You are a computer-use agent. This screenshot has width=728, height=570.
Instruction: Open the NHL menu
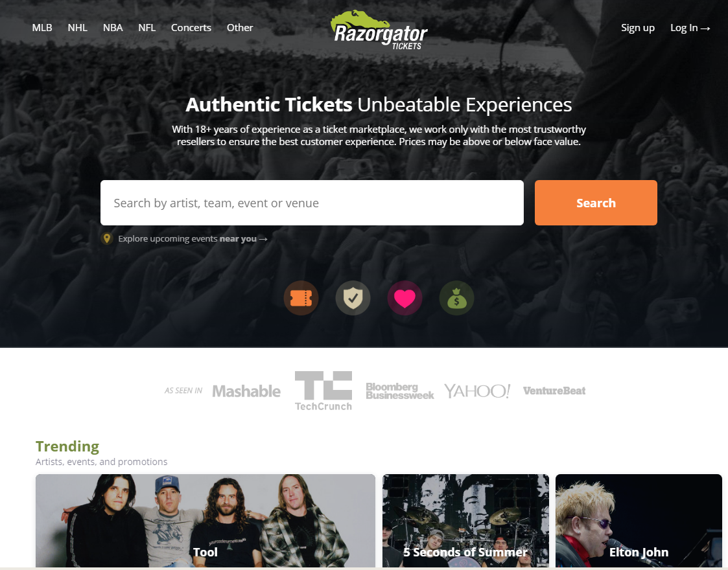coord(78,28)
